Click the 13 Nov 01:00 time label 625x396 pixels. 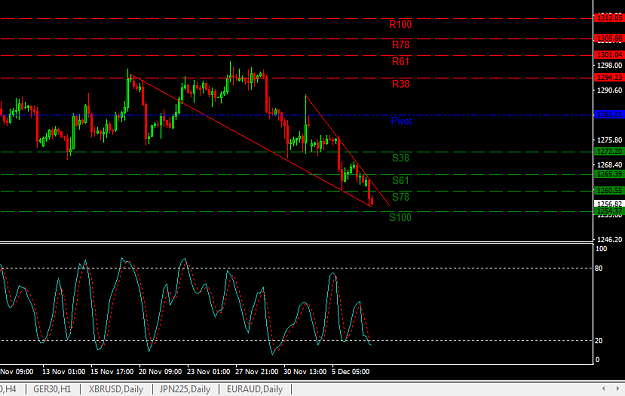click(63, 372)
